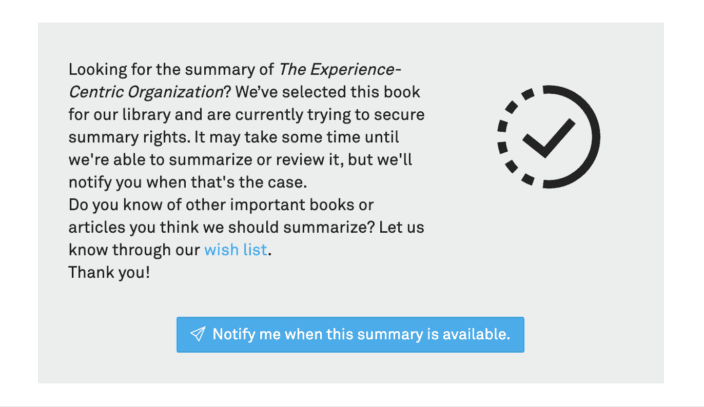The image size is (704, 407).
Task: Click the 'Looking for the summary of' text
Action: coord(172,69)
